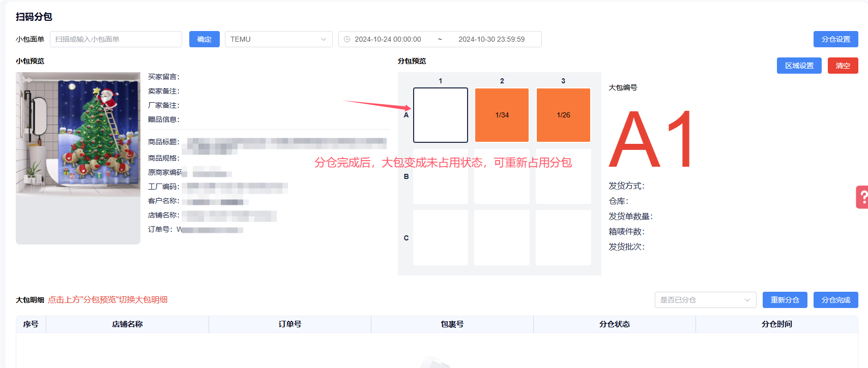The image size is (868, 368).
Task: Click the 大包编号 label
Action: [x=623, y=87]
